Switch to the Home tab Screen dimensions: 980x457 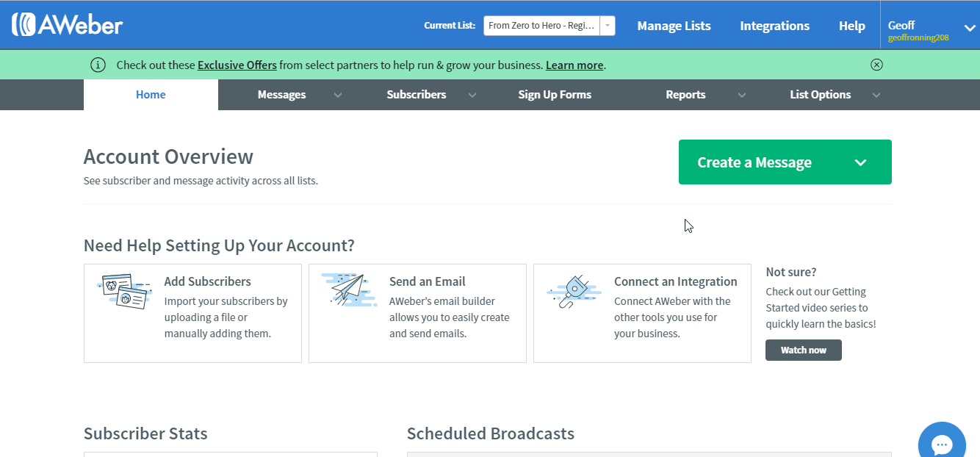[x=151, y=95]
